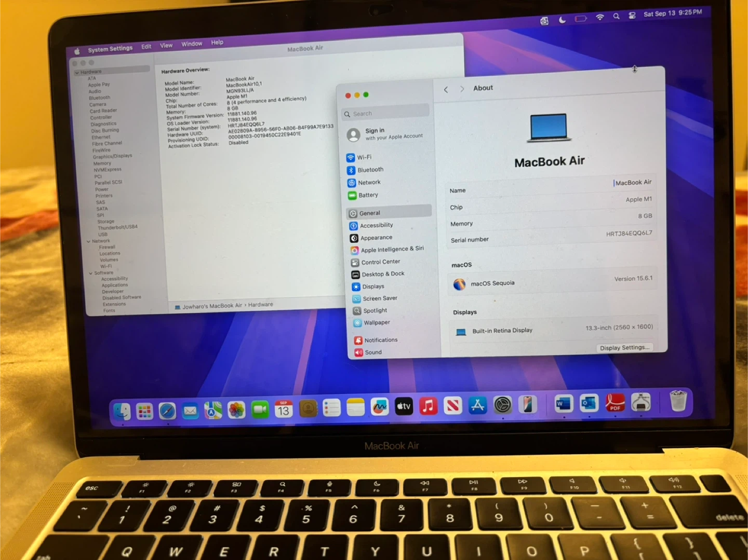Click the Focus moon icon in menu bar
The height and width of the screenshot is (560, 748).
(x=562, y=20)
